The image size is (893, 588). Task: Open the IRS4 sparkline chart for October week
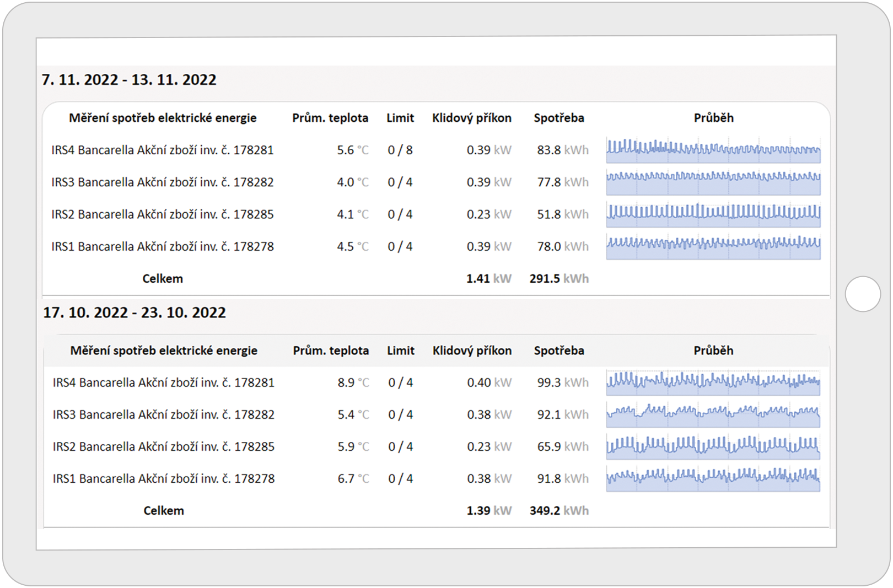point(713,383)
